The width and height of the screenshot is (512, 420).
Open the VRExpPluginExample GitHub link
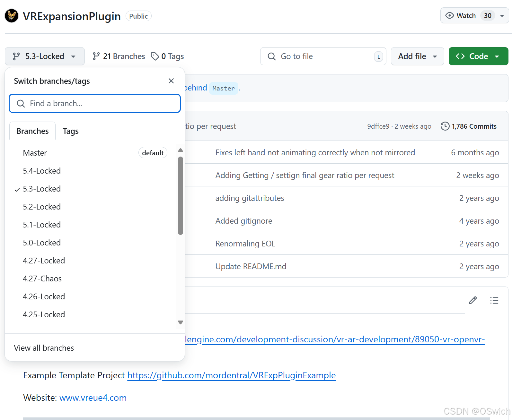(x=232, y=375)
